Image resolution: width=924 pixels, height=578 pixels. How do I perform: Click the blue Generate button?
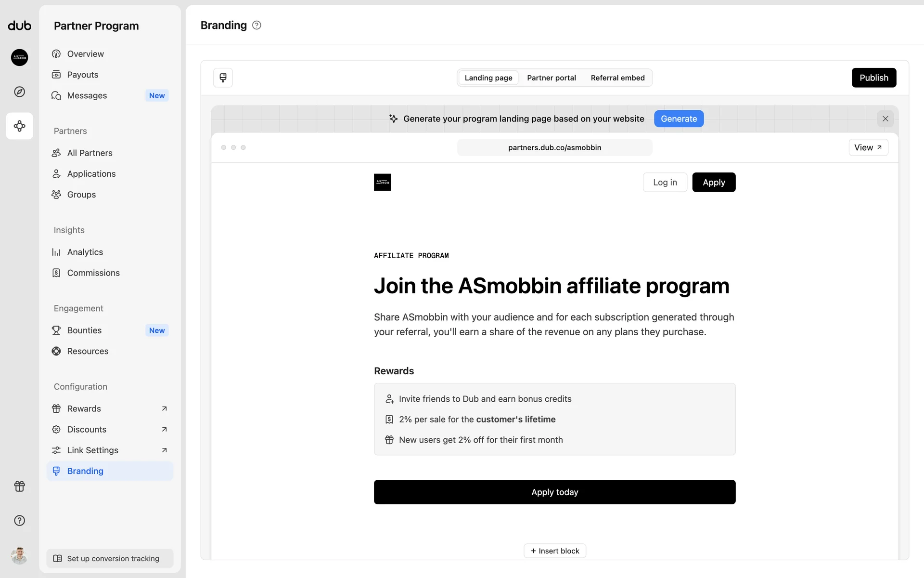tap(679, 118)
